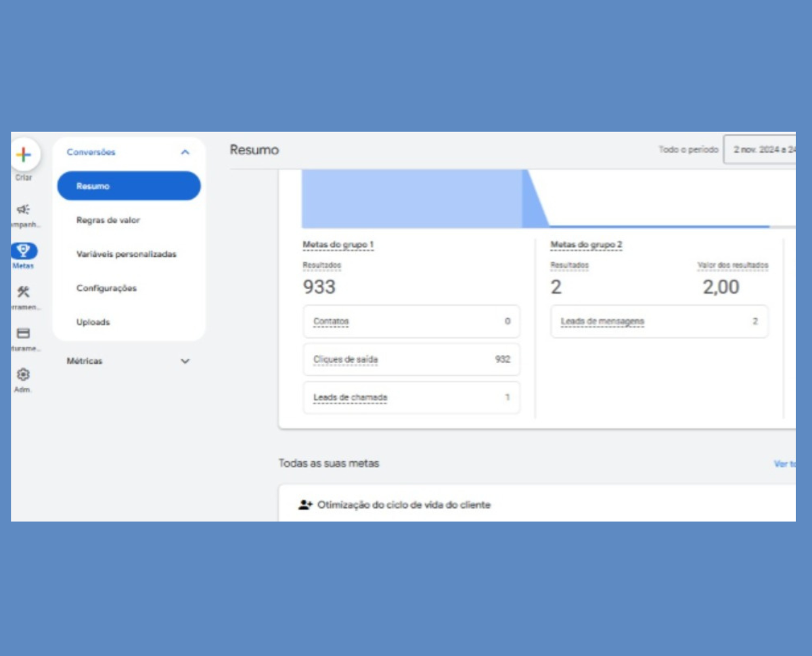Screen dimensions: 812x656
Task: Expand the Métricas section chevron
Action: (x=185, y=361)
